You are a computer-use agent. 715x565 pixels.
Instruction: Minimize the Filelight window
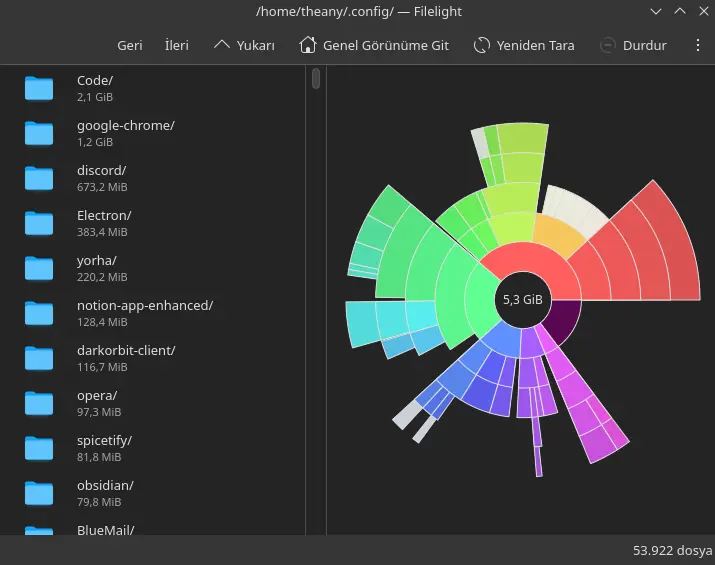(x=656, y=11)
